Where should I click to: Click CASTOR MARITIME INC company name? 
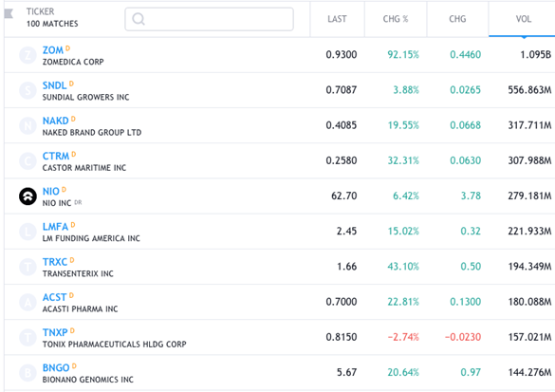click(84, 168)
